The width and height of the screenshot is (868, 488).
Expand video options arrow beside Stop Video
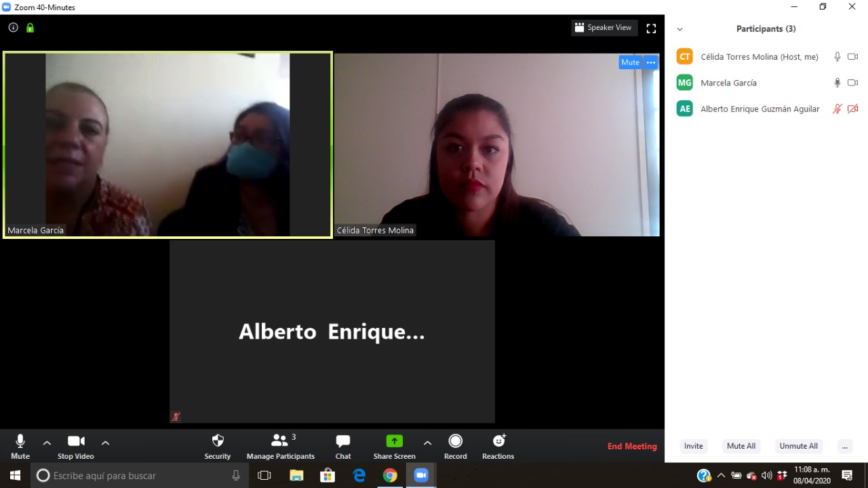coord(105,443)
